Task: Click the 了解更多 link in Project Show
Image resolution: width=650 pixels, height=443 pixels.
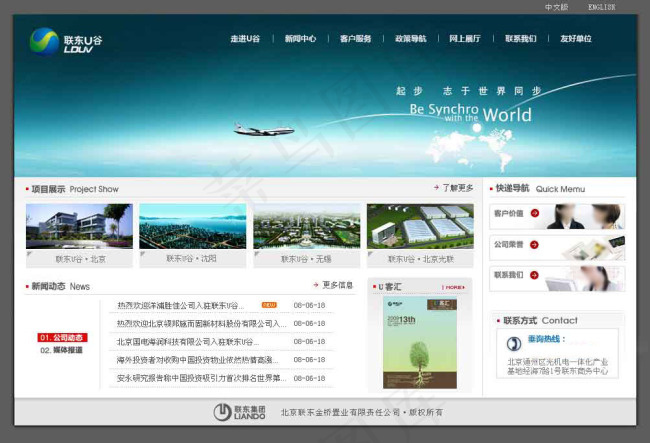Action: [458, 188]
